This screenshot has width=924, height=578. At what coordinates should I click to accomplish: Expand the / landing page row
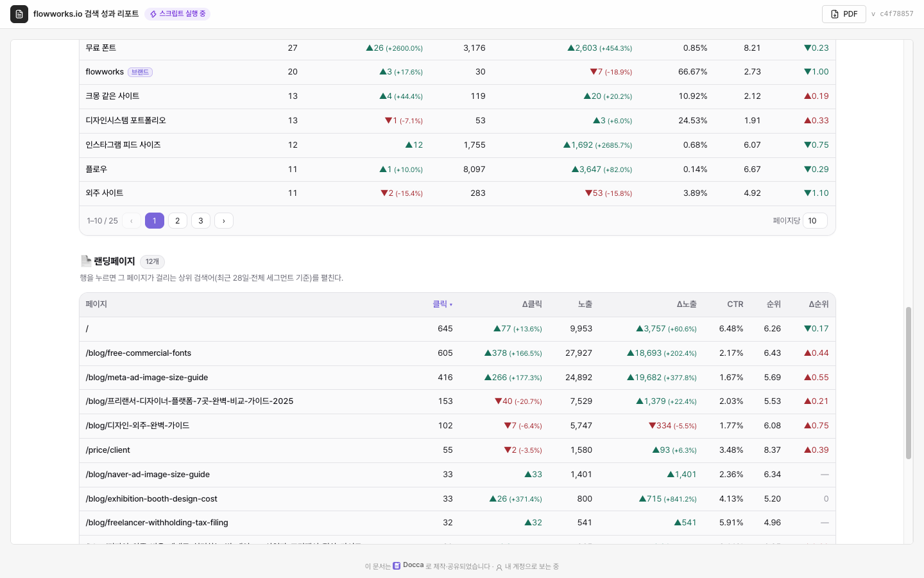[458, 329]
